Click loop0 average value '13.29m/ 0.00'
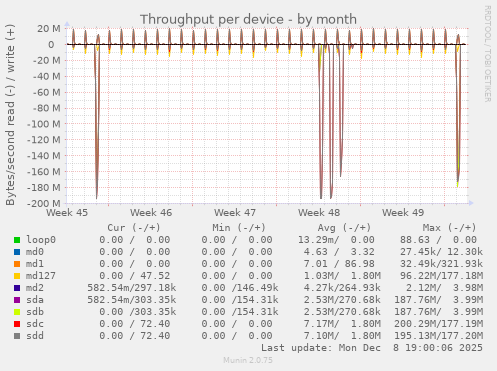Image resolution: width=497 pixels, height=371 pixels. click(336, 240)
